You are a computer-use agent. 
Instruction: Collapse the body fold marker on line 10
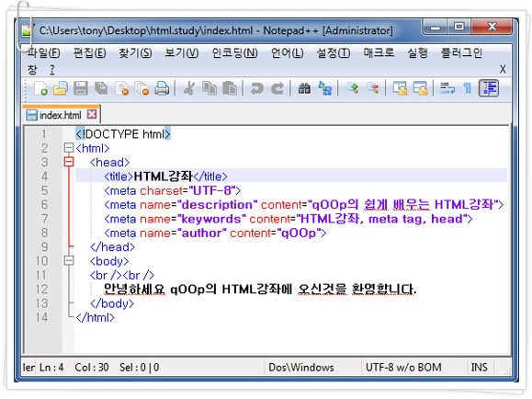coord(69,261)
